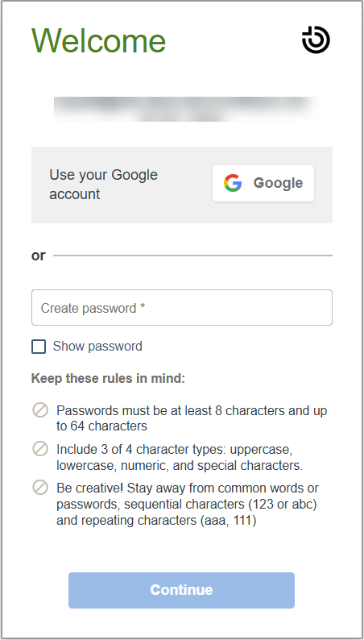The image size is (364, 640).
Task: Click the Be creative rule text
Action: tap(187, 504)
